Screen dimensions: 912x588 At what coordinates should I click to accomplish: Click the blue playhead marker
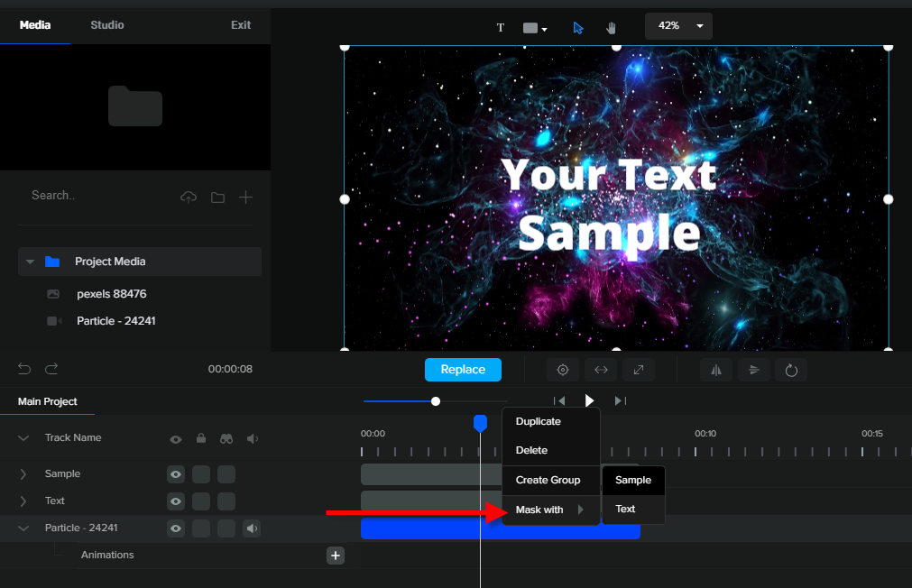(x=481, y=423)
